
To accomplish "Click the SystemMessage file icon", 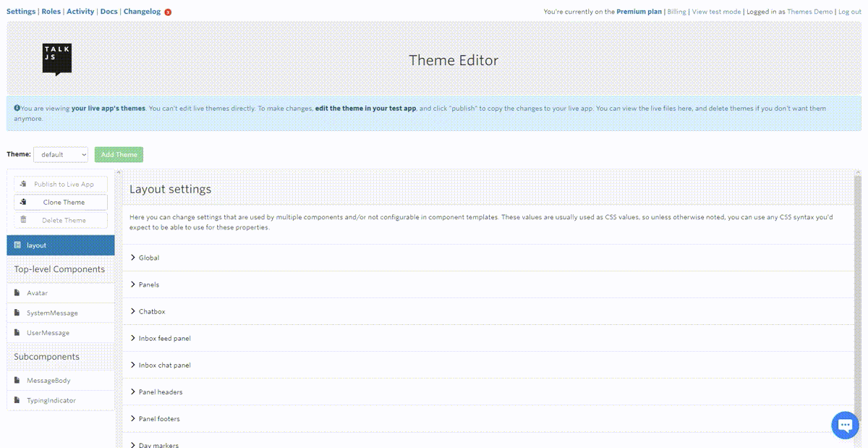I will (x=17, y=313).
